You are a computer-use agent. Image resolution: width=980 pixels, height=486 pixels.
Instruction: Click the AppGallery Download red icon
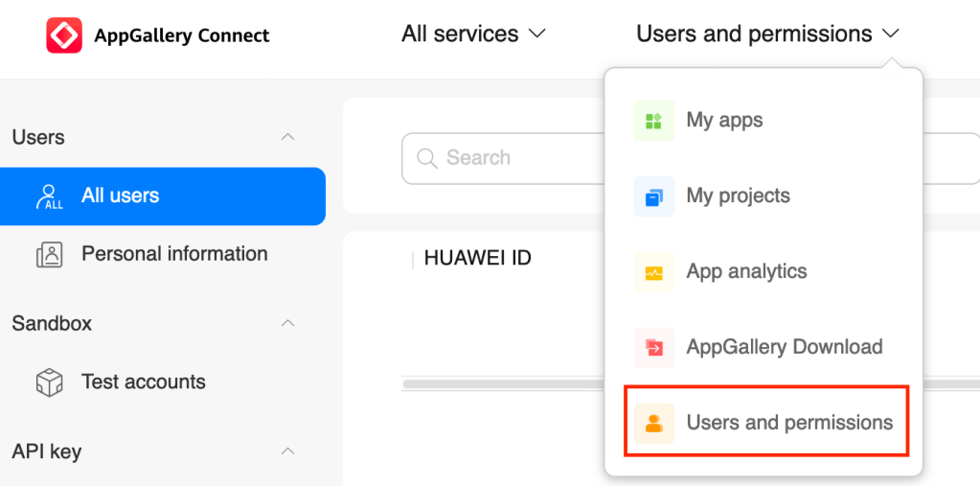[654, 347]
